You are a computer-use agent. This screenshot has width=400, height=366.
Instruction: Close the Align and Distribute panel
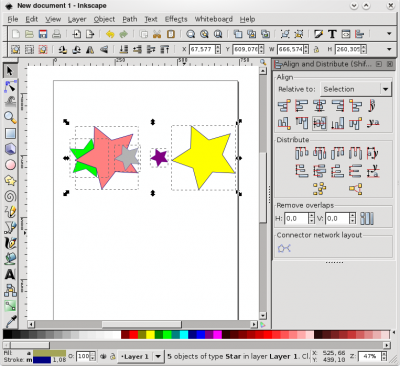click(390, 64)
